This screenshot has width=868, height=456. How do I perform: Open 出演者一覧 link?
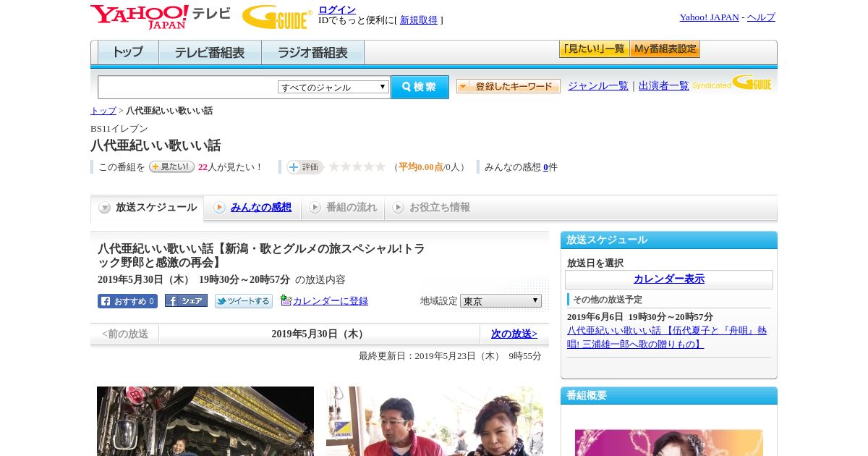(x=664, y=86)
